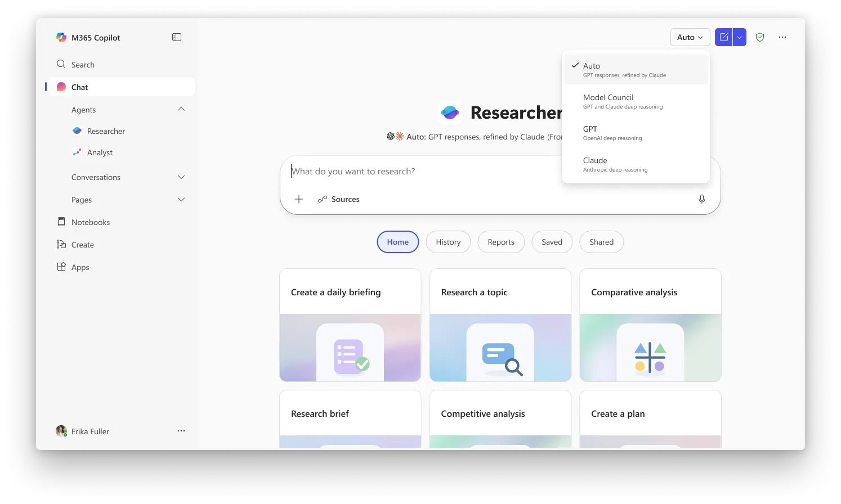Collapse the Agents section
The image size is (841, 504).
point(181,109)
